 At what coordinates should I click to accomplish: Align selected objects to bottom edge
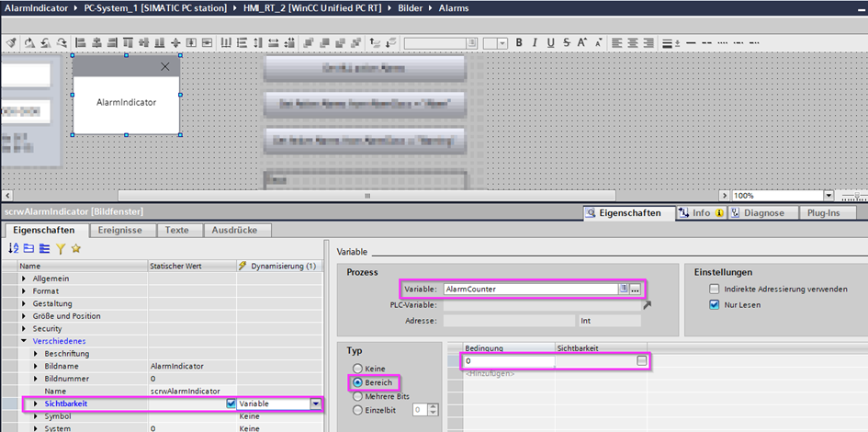[160, 42]
